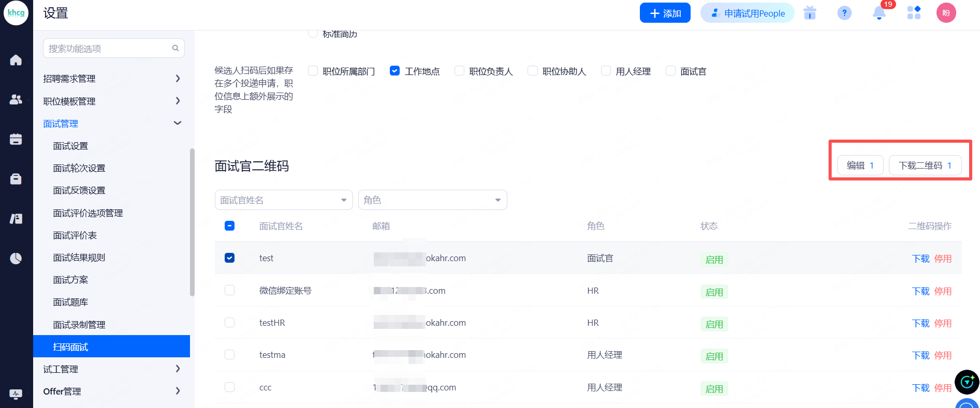This screenshot has height=408, width=980.
Task: Click the 下载二维码 button
Action: [x=925, y=165]
